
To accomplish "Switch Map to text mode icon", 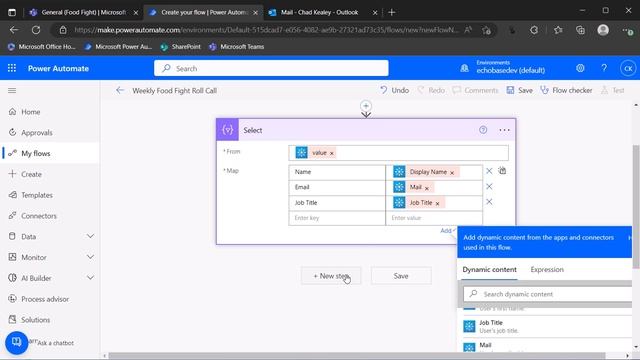I will [x=502, y=171].
